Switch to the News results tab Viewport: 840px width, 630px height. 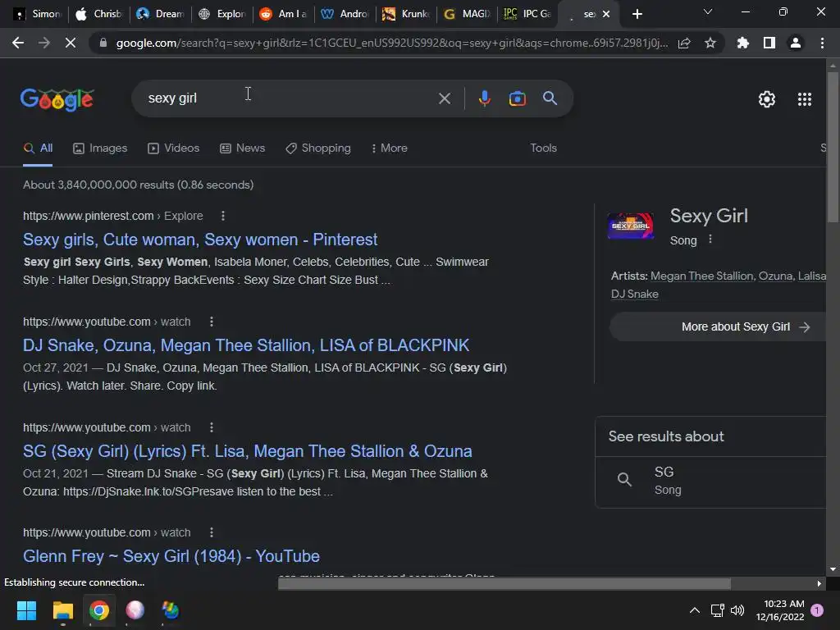(x=243, y=148)
